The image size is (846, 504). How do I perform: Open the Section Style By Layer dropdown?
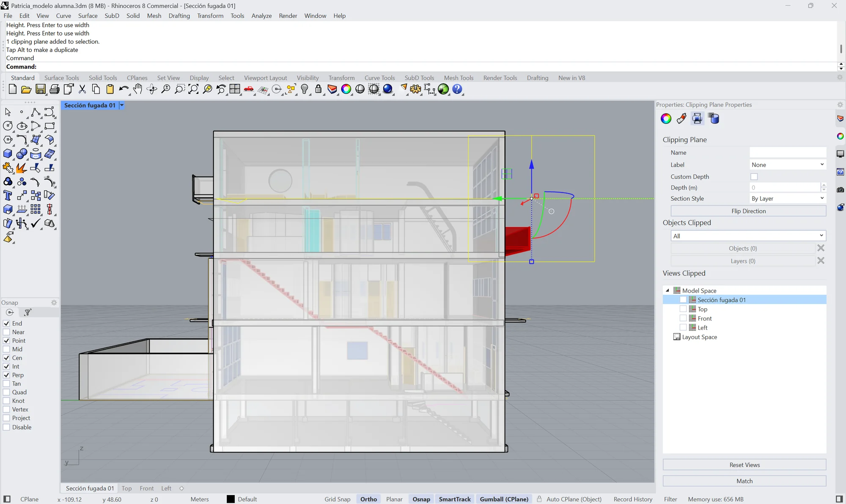(x=788, y=198)
